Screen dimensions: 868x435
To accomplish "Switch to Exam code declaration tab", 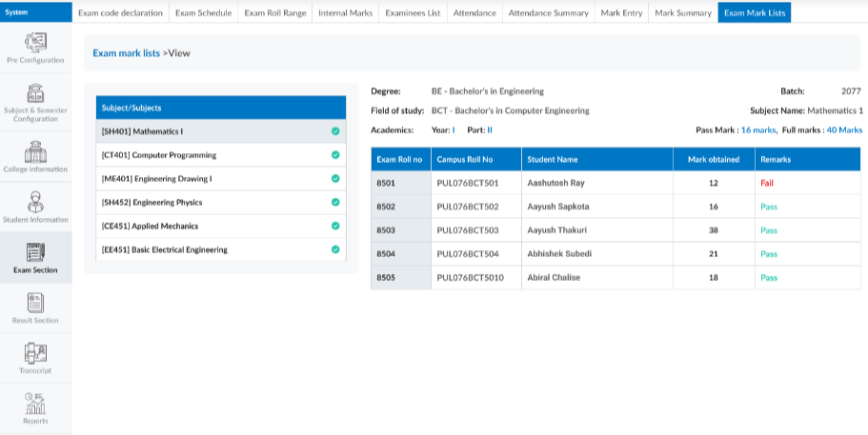I will pos(121,12).
